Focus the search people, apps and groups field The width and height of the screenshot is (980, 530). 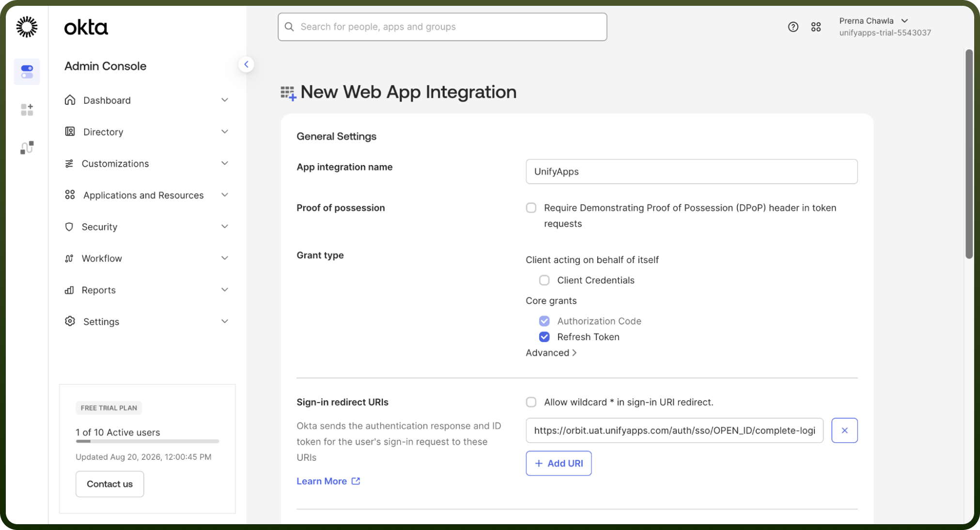click(x=442, y=27)
